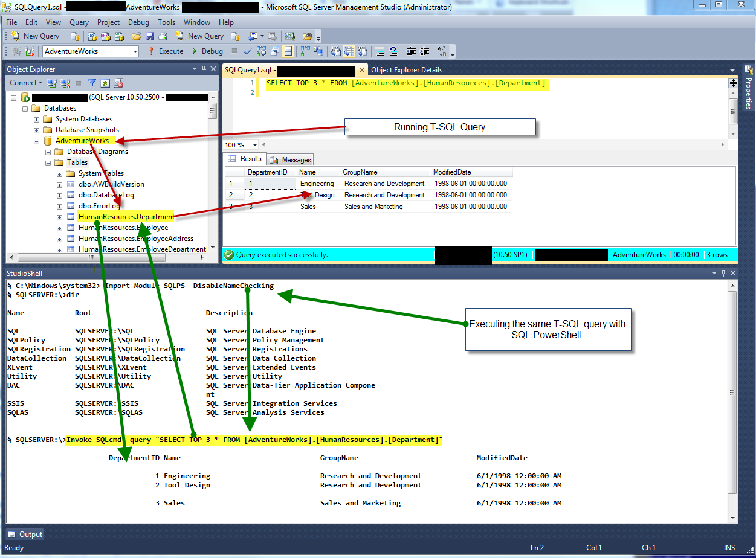Select the Results tab
This screenshot has height=558, width=756.
point(245,159)
